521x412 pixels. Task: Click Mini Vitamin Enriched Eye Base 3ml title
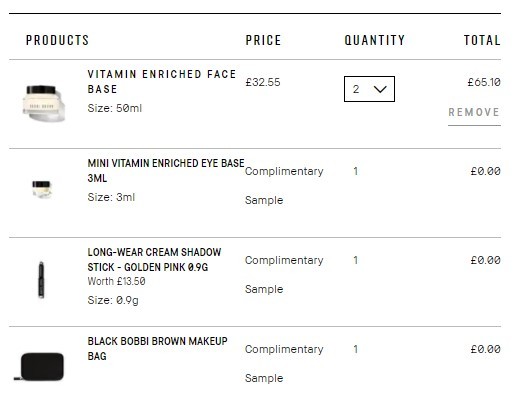coord(166,170)
